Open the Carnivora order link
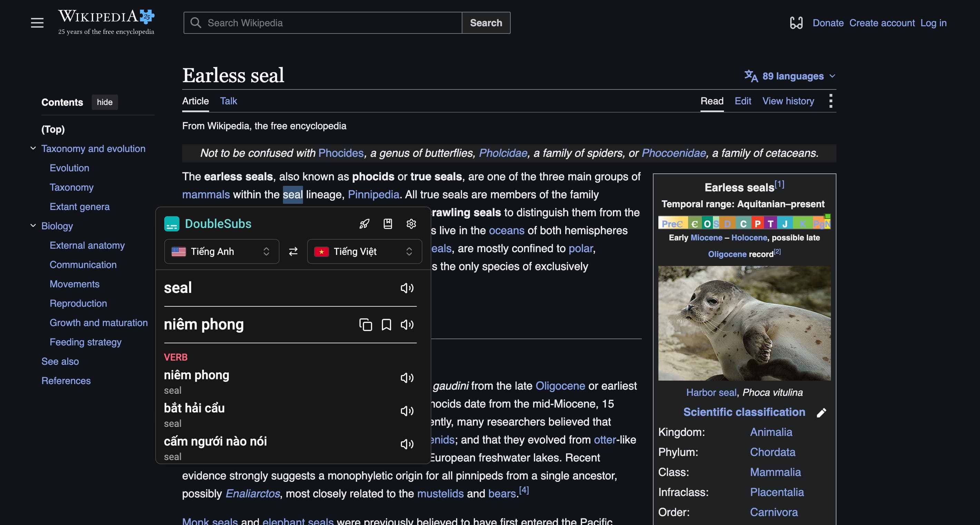Screen dimensions: 980x525 [x=773, y=512]
